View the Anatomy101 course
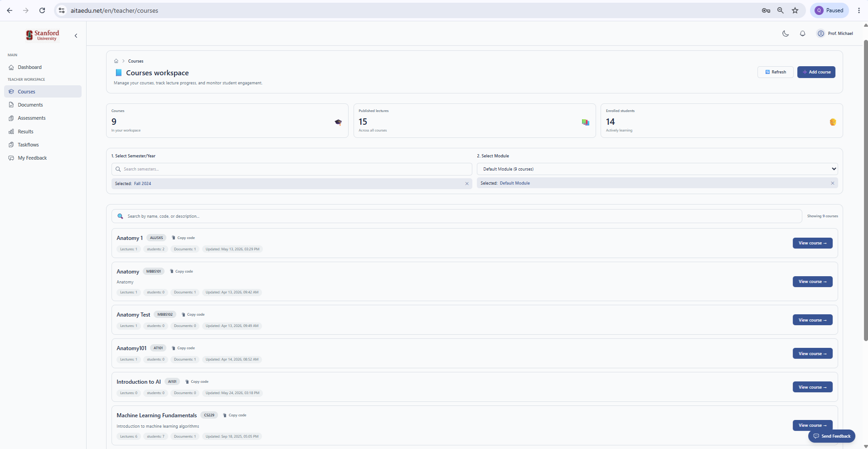 tap(812, 354)
